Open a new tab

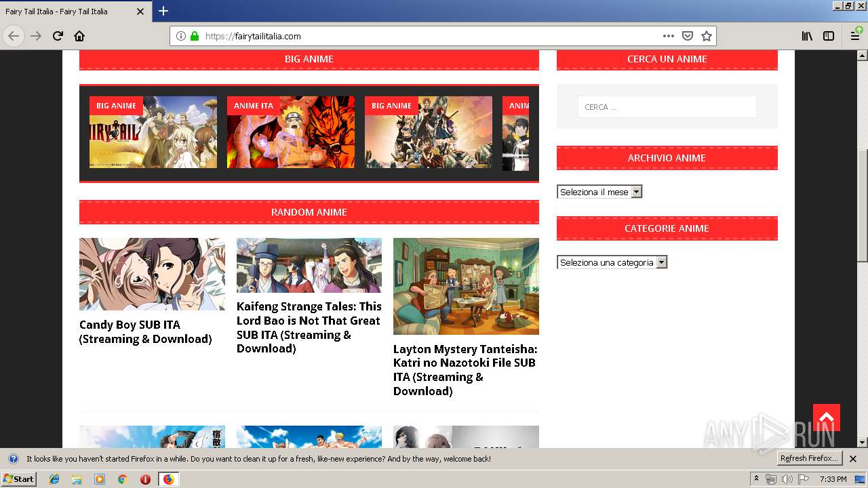pyautogui.click(x=163, y=11)
